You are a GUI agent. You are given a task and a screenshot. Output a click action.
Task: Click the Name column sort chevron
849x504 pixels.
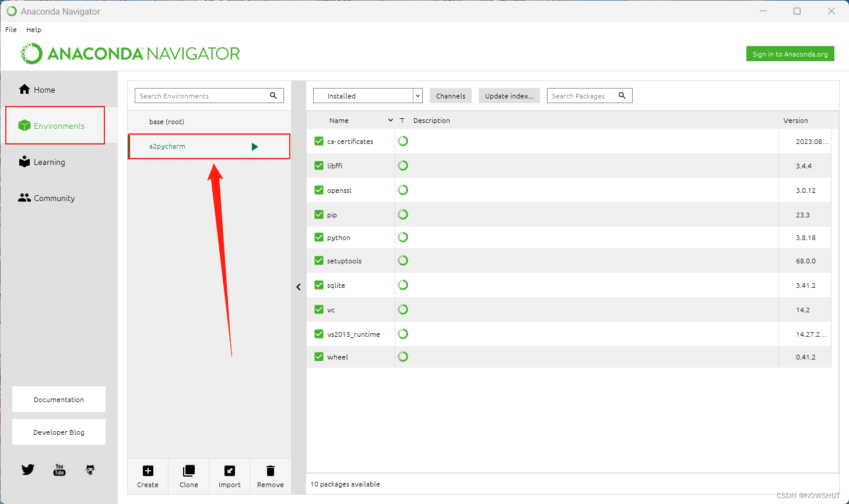tap(391, 121)
